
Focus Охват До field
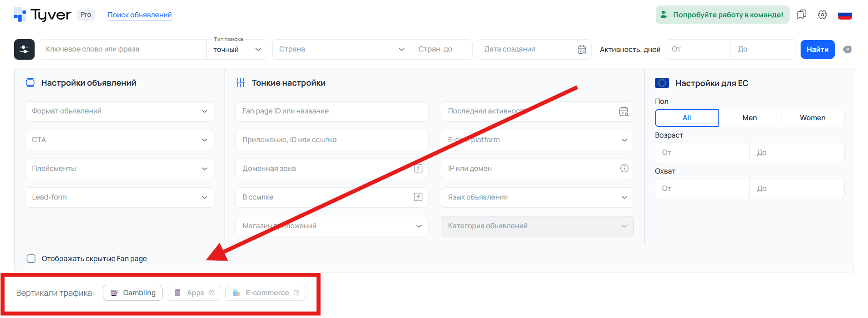(x=797, y=189)
